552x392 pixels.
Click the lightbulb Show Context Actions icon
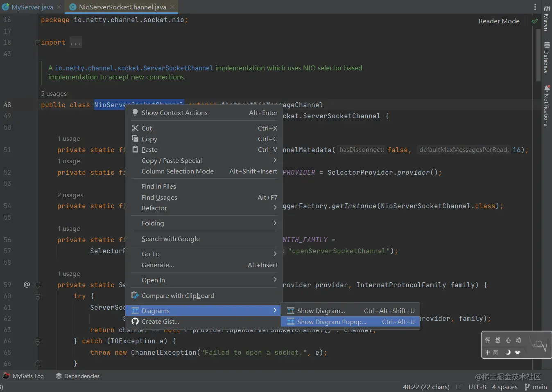135,113
